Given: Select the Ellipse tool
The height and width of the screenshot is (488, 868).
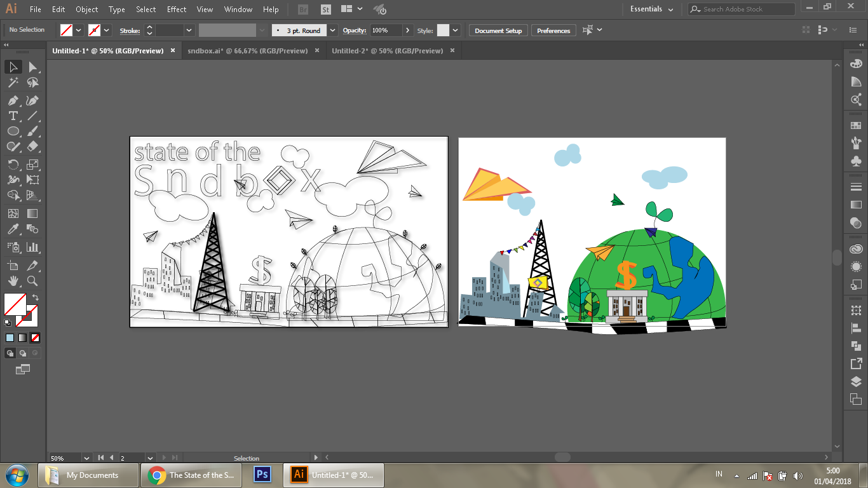Looking at the screenshot, I should (x=13, y=131).
